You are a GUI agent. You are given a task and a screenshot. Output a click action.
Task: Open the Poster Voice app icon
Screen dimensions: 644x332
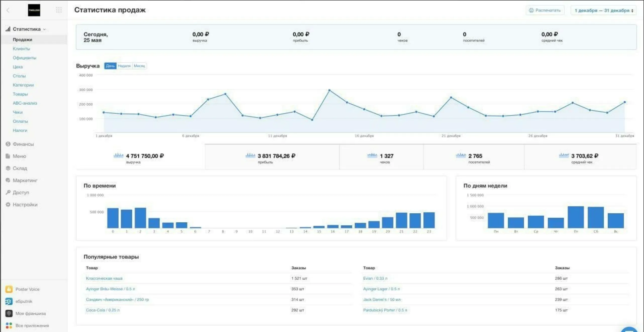click(9, 289)
